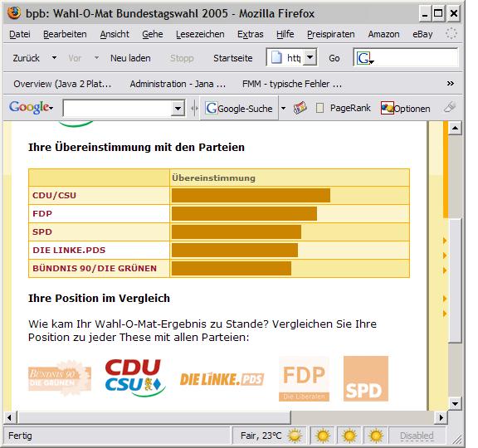478x448 pixels.
Task: Open the Optionen icon on Google toolbar
Action: point(388,108)
